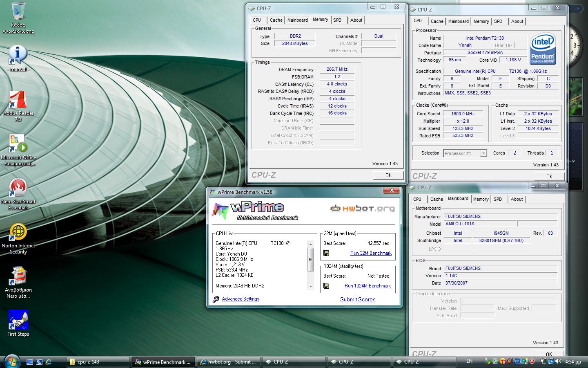This screenshot has height=368, width=588.
Task: Open the Recycle Bin desktop icon
Action: [18, 17]
